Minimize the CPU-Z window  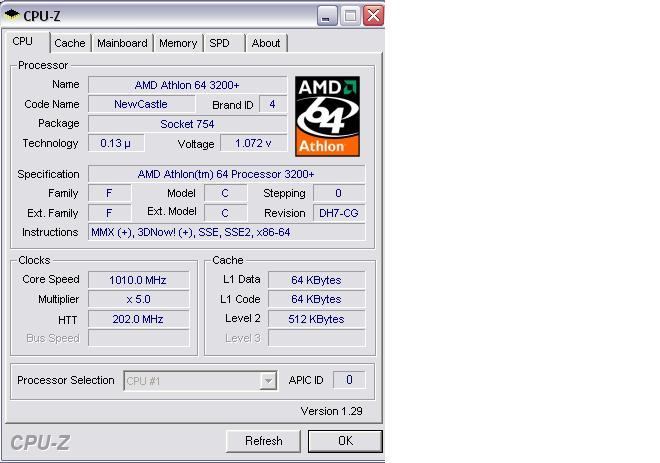(327, 16)
